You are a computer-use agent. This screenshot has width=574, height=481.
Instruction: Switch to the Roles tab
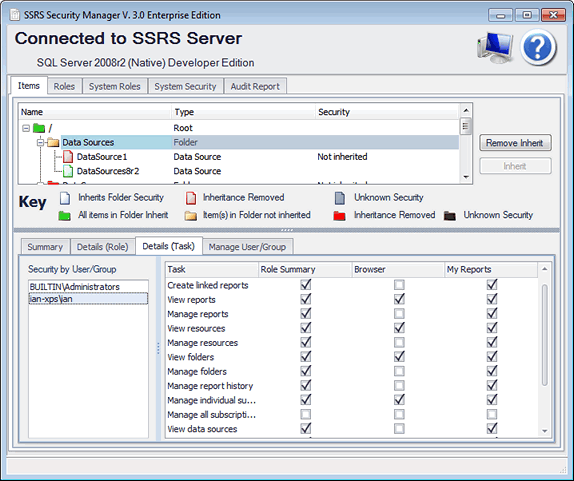(64, 86)
